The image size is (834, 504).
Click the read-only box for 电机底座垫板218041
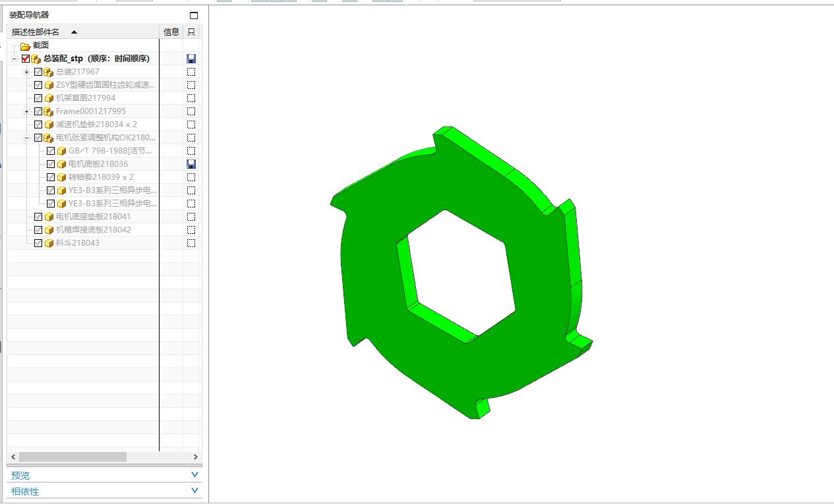[191, 217]
